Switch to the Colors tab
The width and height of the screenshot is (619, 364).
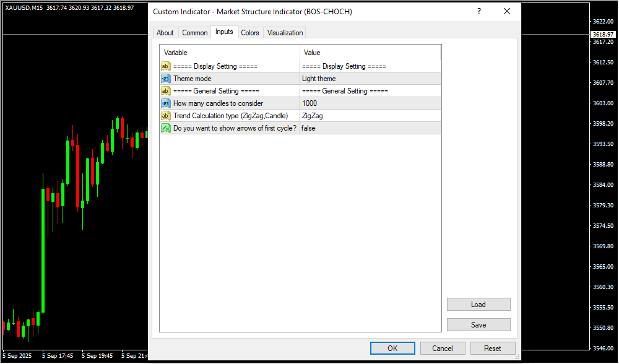tap(250, 33)
